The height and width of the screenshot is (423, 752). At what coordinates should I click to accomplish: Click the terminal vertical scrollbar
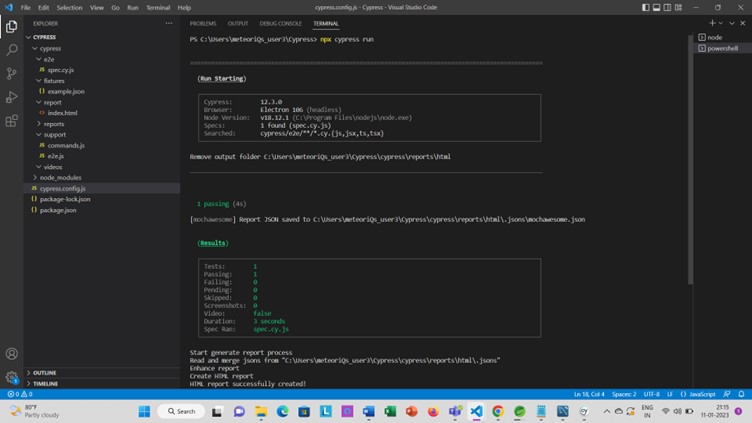point(690,158)
